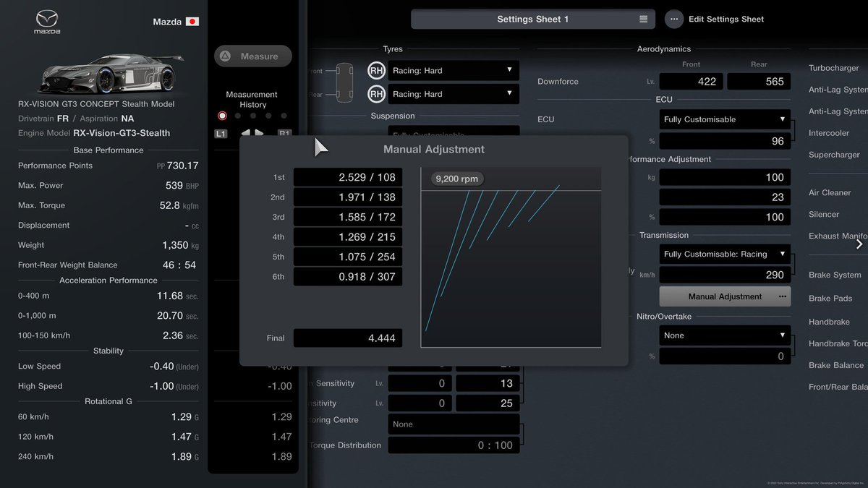Click the Supercharger settings label

click(834, 155)
